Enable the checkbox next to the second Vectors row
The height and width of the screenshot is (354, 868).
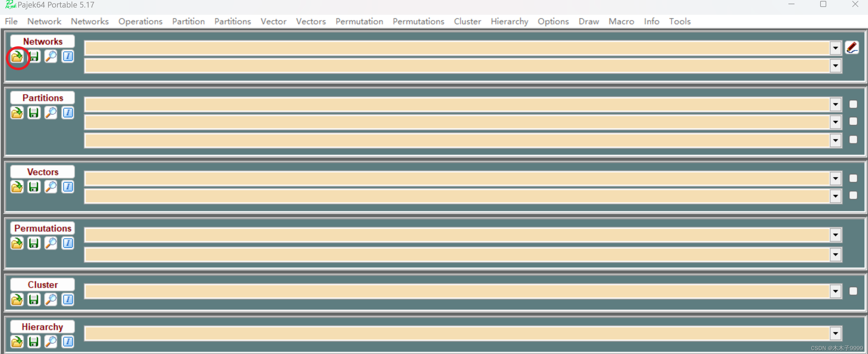[853, 195]
